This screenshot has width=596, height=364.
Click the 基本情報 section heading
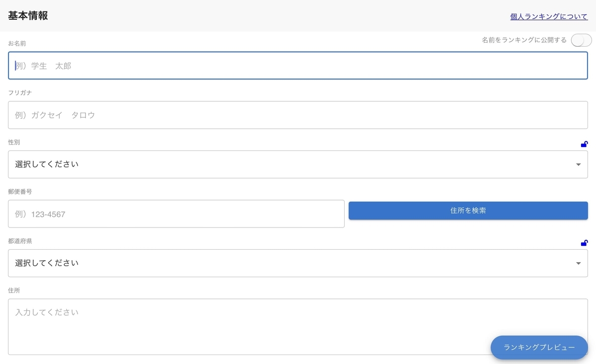(x=28, y=15)
